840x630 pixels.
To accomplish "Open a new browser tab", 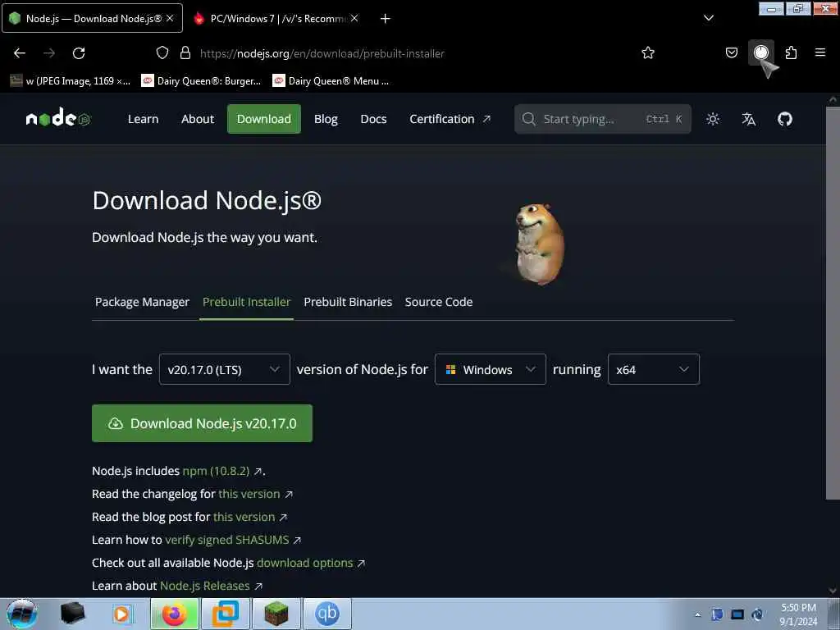I will point(385,19).
